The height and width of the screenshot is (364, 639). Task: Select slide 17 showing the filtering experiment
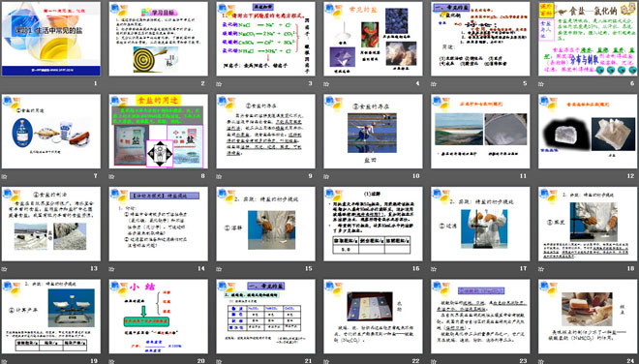[480, 224]
